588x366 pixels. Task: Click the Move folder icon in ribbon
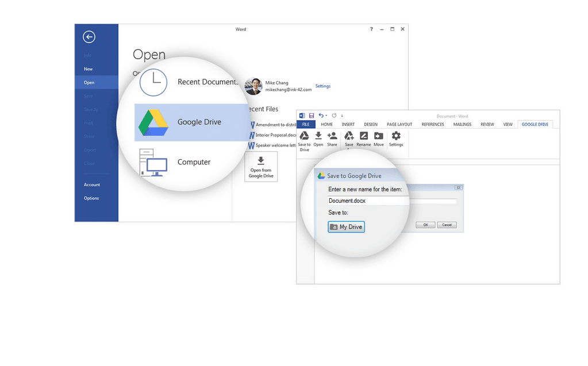378,136
